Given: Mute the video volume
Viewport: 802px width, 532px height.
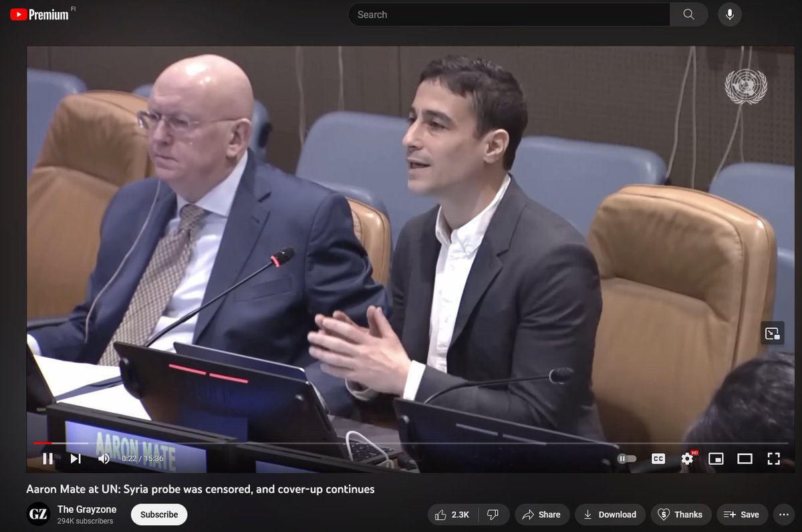Looking at the screenshot, I should (104, 458).
